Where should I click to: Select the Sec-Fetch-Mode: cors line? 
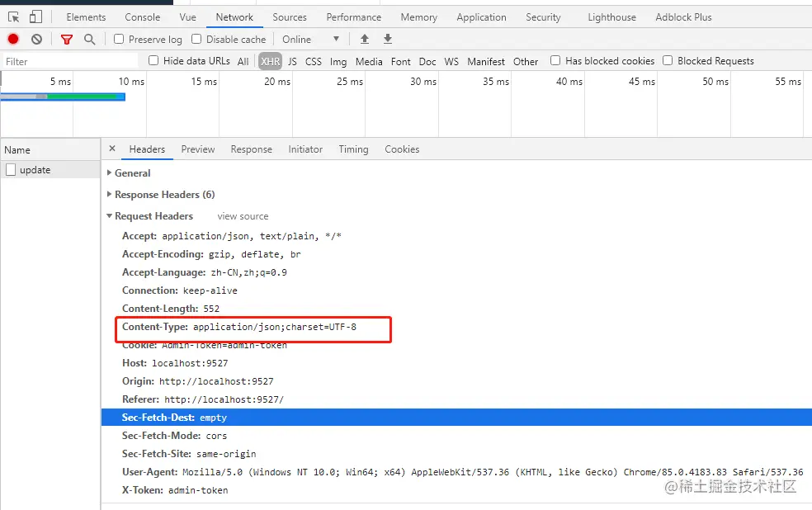pos(174,436)
